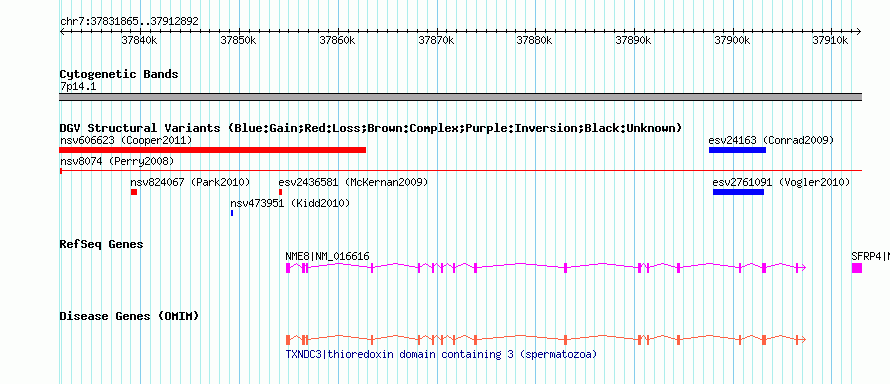Click the chr7:37831865..37912892 coordinates text

[x=129, y=21]
